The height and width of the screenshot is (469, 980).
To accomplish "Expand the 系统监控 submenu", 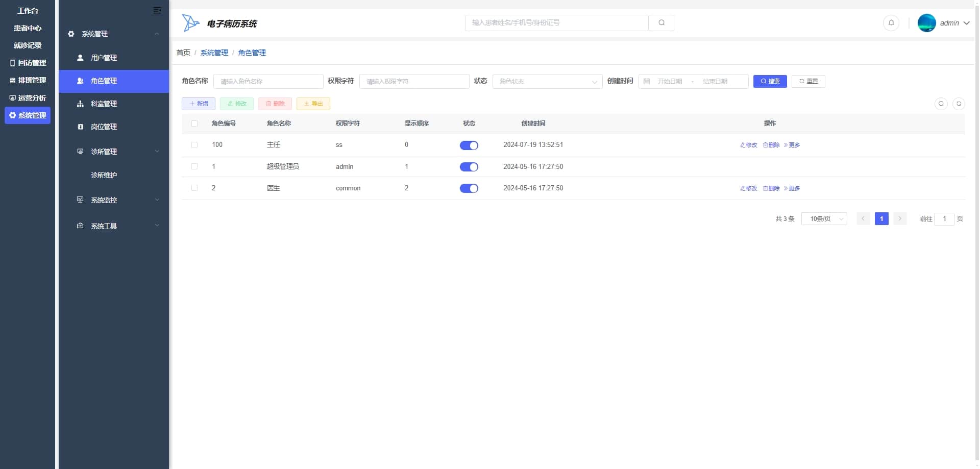I will (113, 200).
